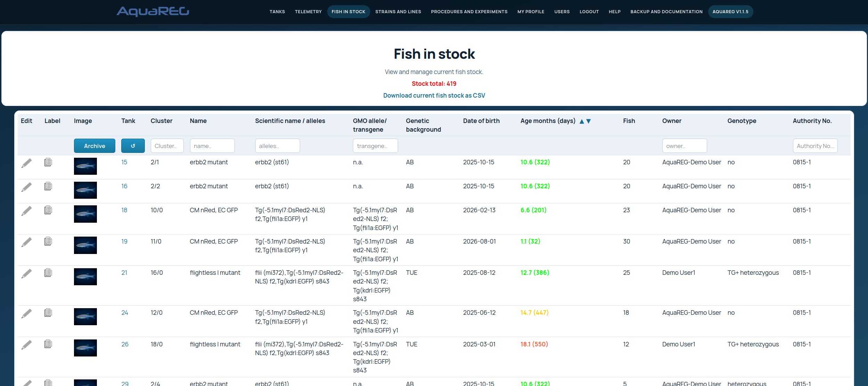
Task: Create label for tank 24
Action: pyautogui.click(x=48, y=313)
